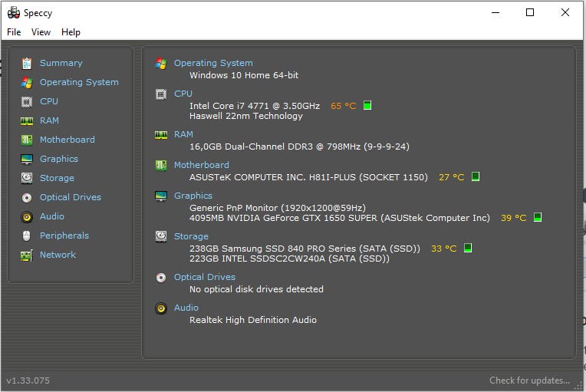Click the motherboard temperature 27 °C value
The image size is (586, 392).
pyautogui.click(x=452, y=177)
